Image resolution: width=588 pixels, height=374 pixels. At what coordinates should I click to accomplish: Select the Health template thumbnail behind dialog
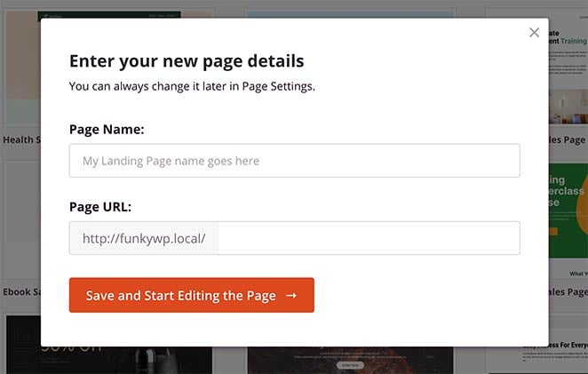click(x=20, y=71)
